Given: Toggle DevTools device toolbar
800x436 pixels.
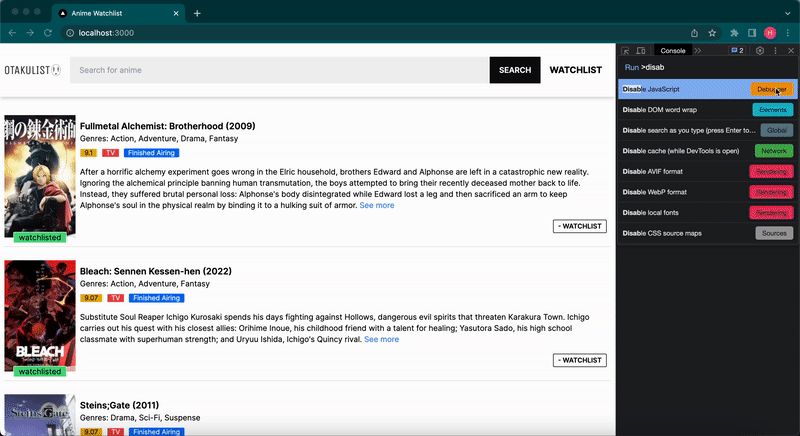Looking at the screenshot, I should 641,50.
